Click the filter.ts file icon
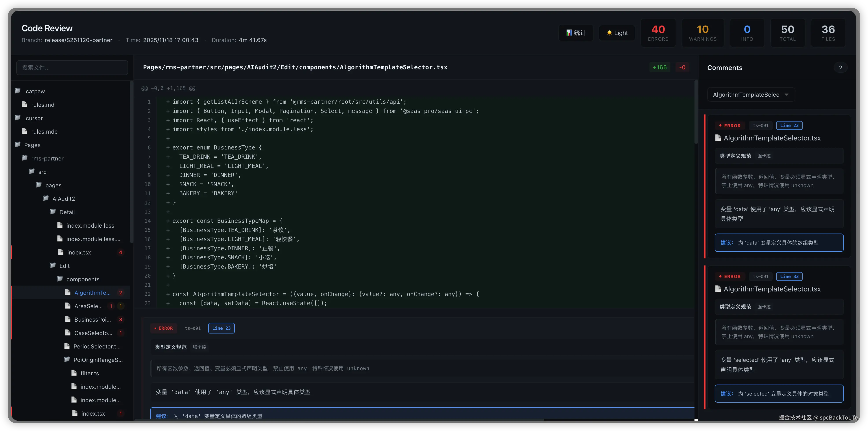This screenshot has width=868, height=431. pyautogui.click(x=74, y=373)
